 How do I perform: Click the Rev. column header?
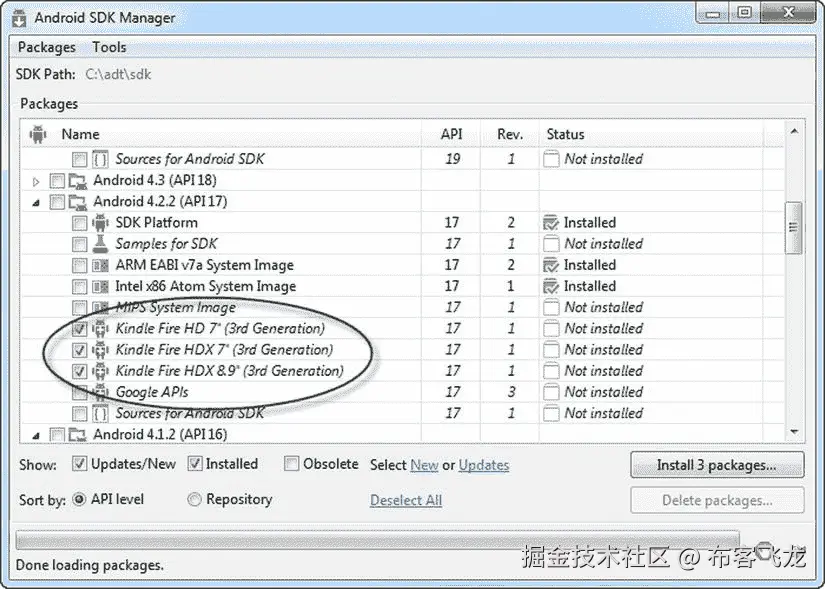[510, 134]
